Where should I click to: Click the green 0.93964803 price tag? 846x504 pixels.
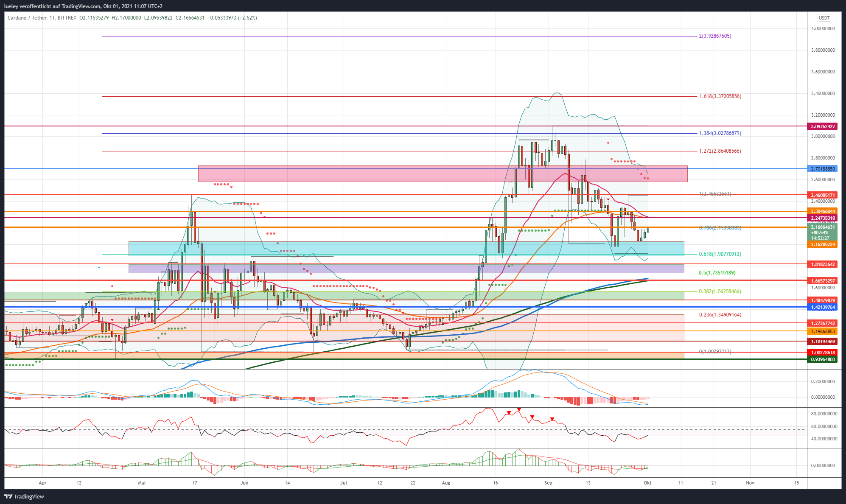pos(823,359)
